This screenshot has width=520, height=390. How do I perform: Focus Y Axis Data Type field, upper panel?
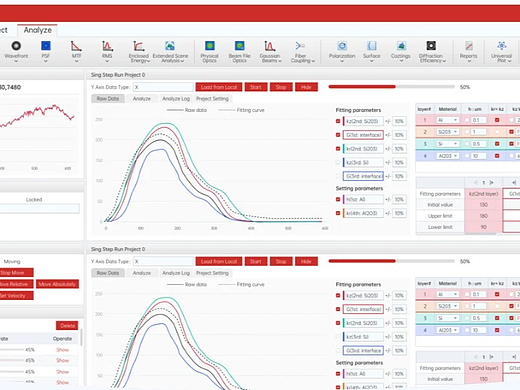[x=163, y=87]
